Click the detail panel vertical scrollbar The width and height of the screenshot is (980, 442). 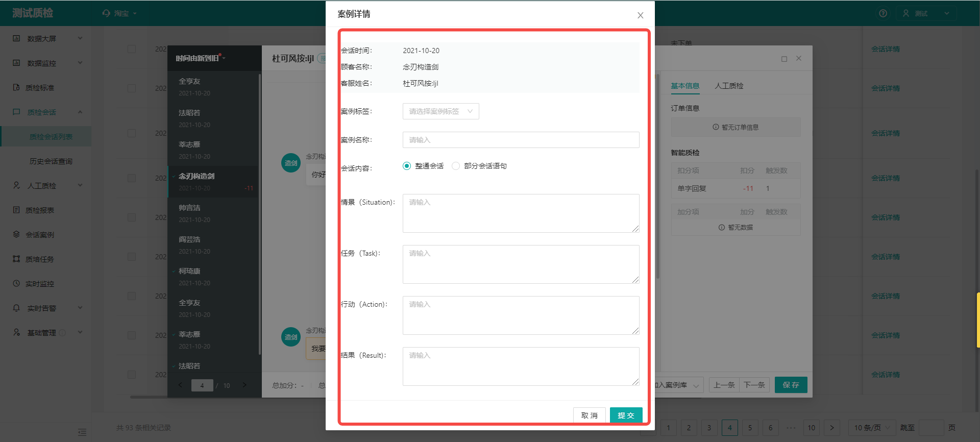click(x=657, y=176)
